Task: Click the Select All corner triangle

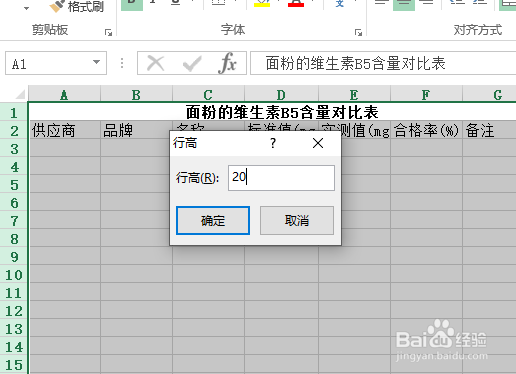Action: pyautogui.click(x=20, y=95)
